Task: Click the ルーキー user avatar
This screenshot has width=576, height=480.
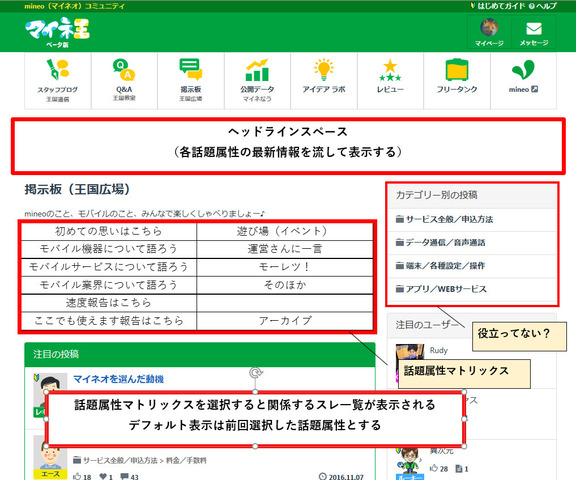Action: point(410,463)
